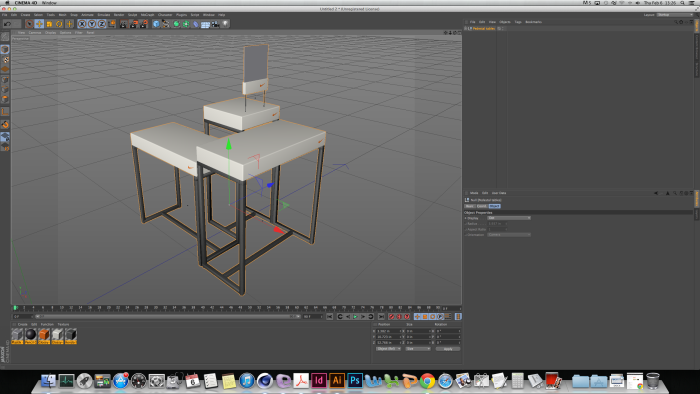Select Model mode cube icon in left palette
The image size is (700, 394).
5,50
